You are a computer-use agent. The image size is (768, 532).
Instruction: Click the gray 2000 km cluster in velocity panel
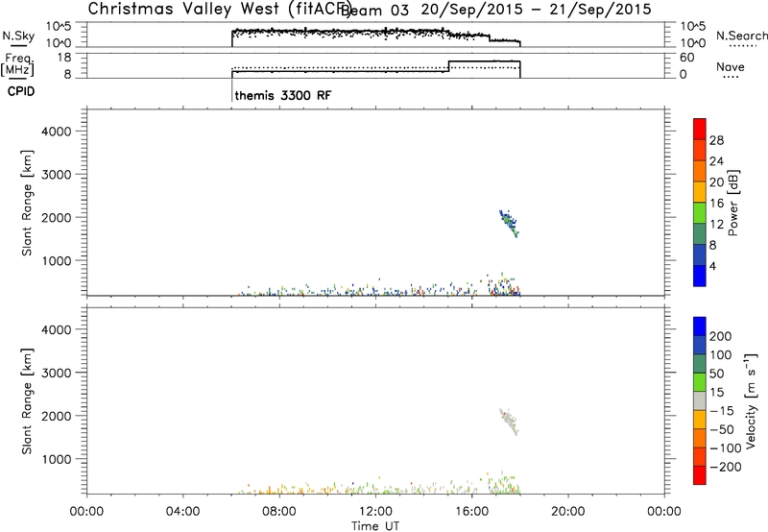(509, 422)
